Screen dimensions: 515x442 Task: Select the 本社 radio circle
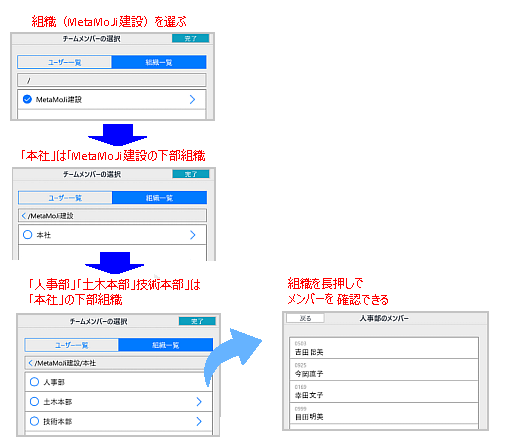(x=28, y=235)
